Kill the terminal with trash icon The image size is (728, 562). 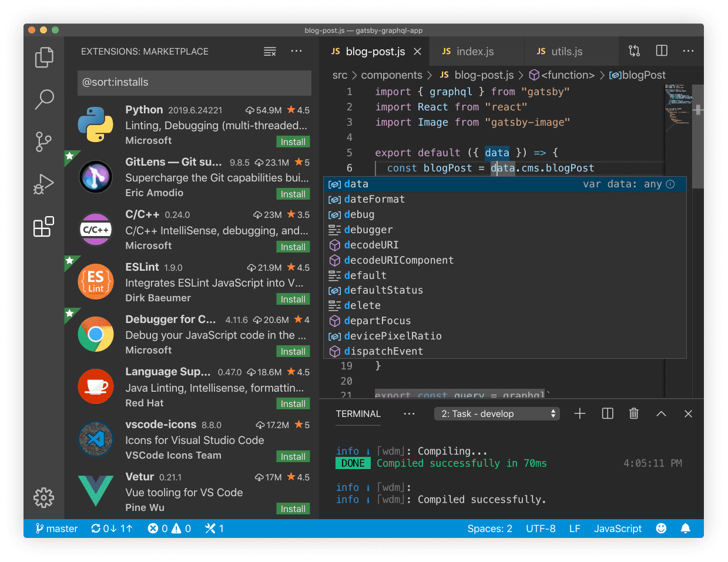tap(634, 413)
